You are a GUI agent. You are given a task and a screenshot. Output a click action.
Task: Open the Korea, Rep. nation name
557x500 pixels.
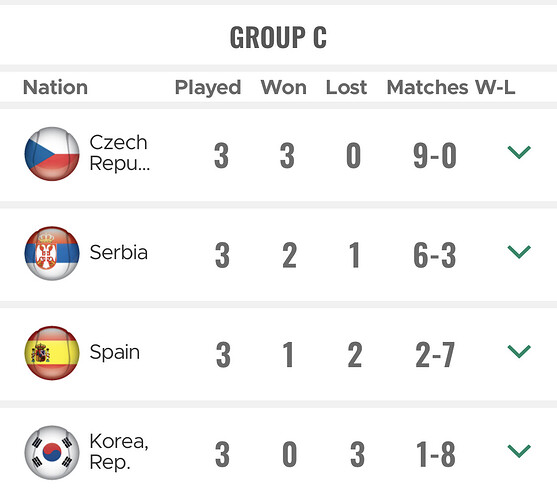pos(119,452)
